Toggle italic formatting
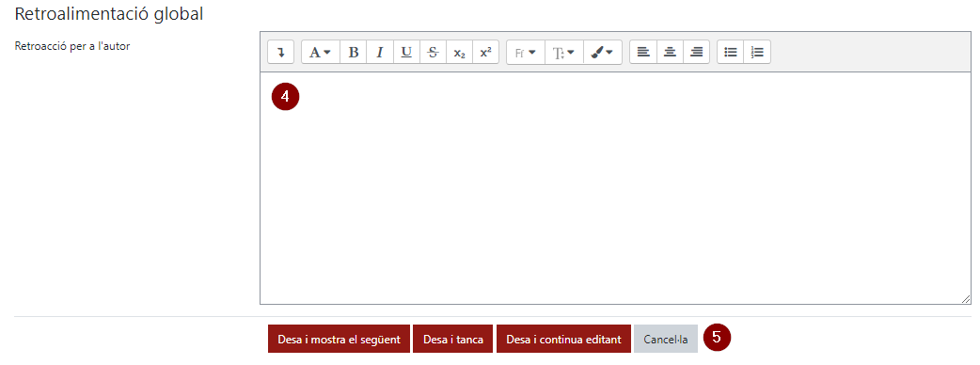The image size is (980, 365). coord(379,53)
